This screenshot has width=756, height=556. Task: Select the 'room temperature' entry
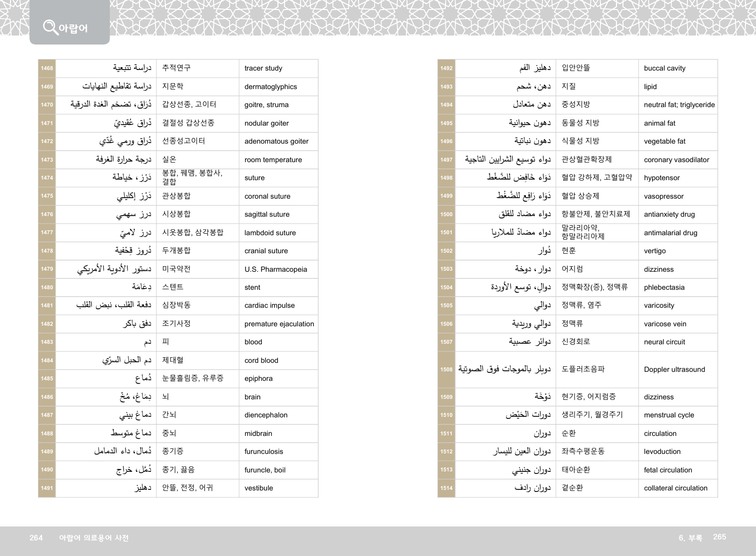(273, 160)
